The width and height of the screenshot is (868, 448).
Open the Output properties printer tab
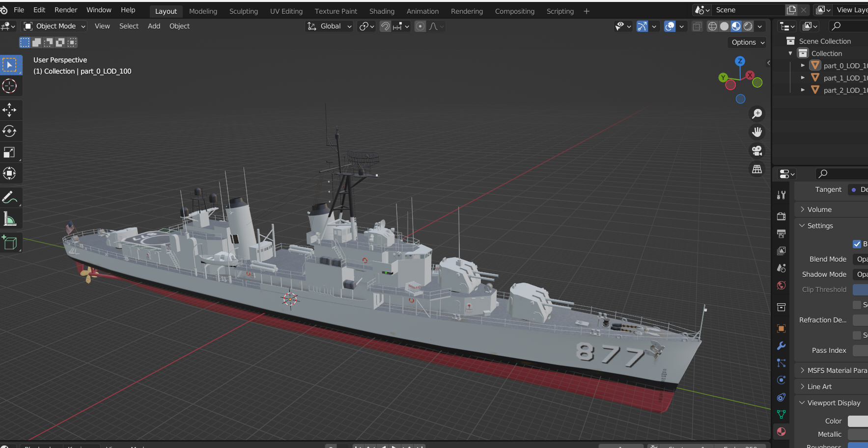tap(782, 234)
